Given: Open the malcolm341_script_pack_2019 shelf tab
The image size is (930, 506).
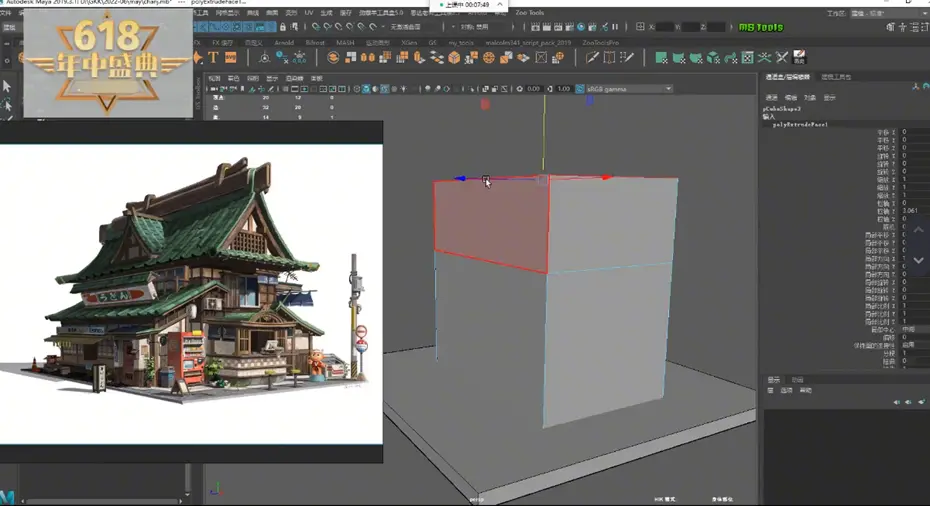Looking at the screenshot, I should 528,43.
